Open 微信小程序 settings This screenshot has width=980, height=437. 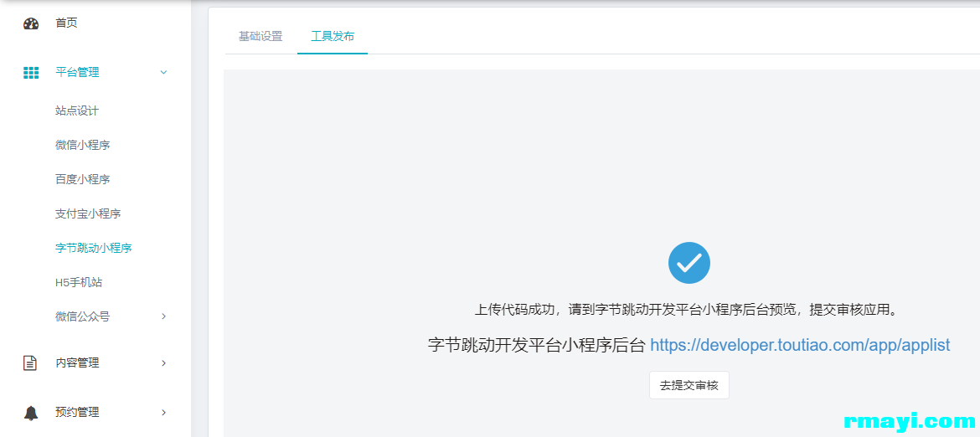click(x=82, y=146)
